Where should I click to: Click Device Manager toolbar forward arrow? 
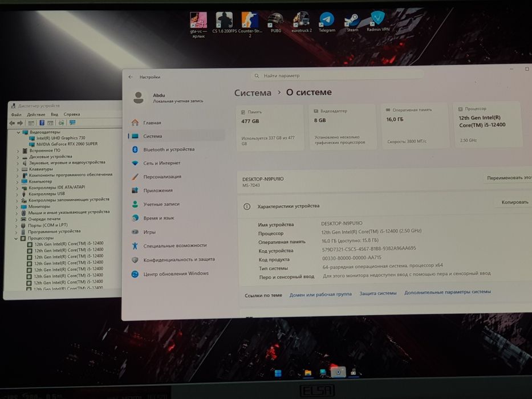click(21, 123)
